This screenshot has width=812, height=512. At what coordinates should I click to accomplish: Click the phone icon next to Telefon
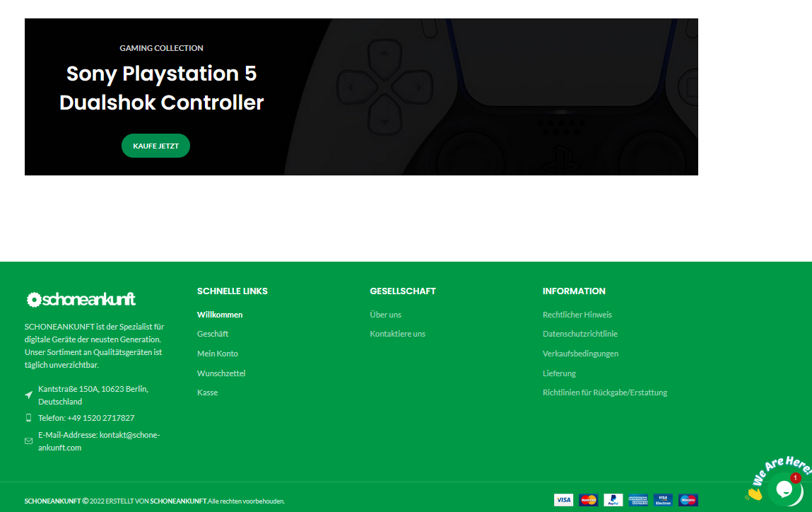[x=28, y=418]
